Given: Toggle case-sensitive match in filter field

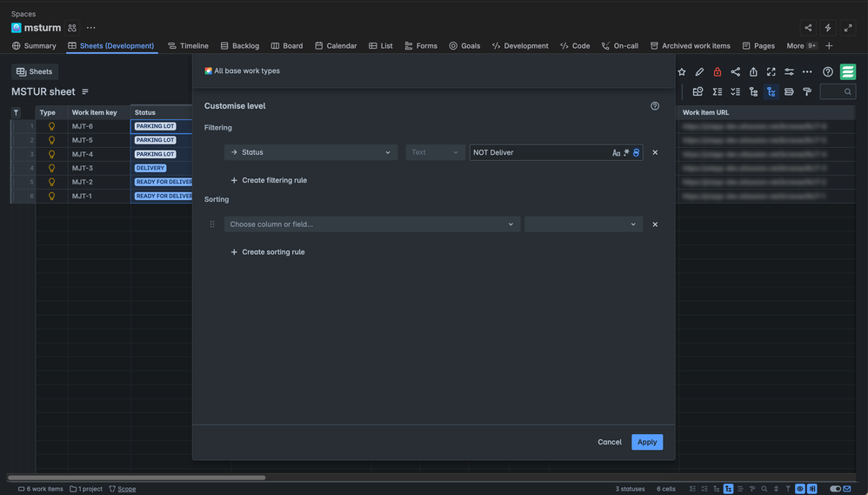Looking at the screenshot, I should pos(616,153).
